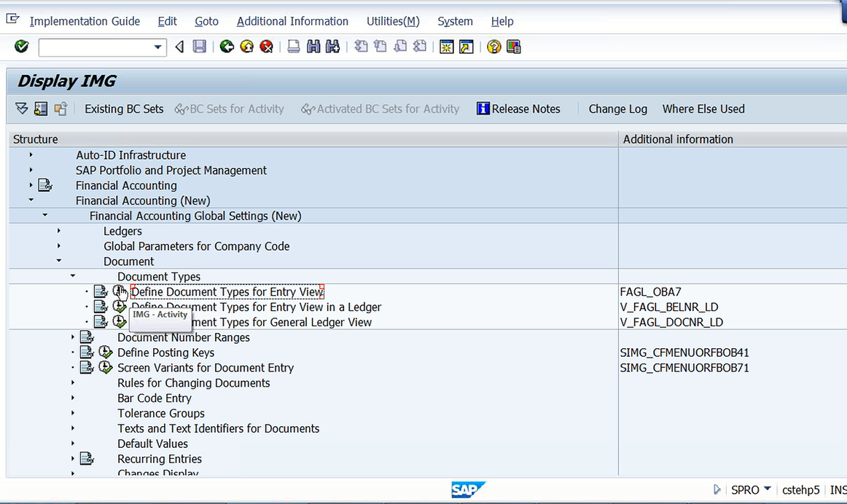Collapse the Document node
Image resolution: width=847 pixels, height=504 pixels.
pyautogui.click(x=59, y=261)
